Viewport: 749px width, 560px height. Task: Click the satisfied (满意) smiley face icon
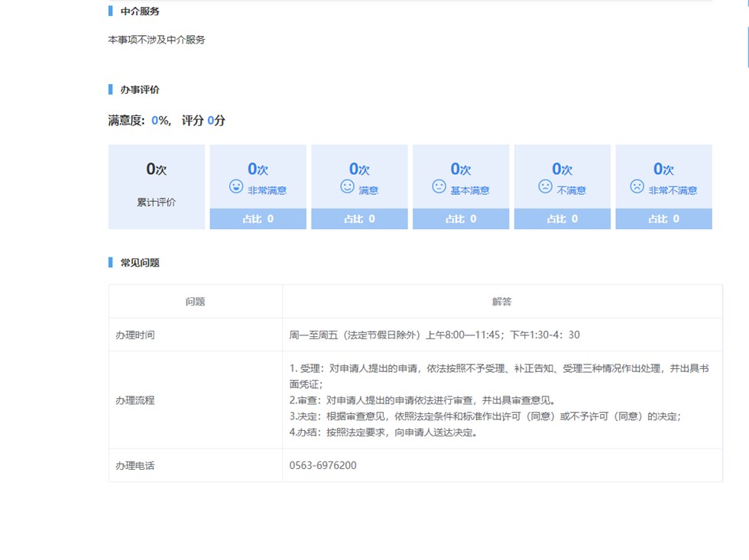coord(347,186)
